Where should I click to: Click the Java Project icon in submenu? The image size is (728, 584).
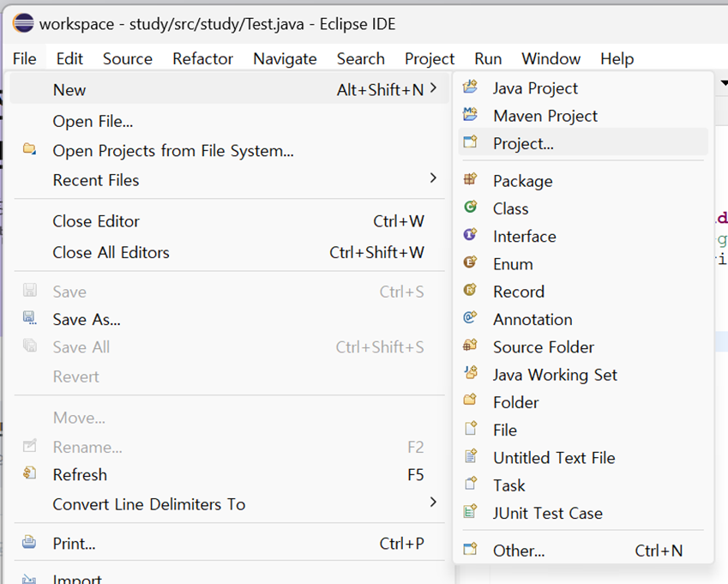pos(470,87)
